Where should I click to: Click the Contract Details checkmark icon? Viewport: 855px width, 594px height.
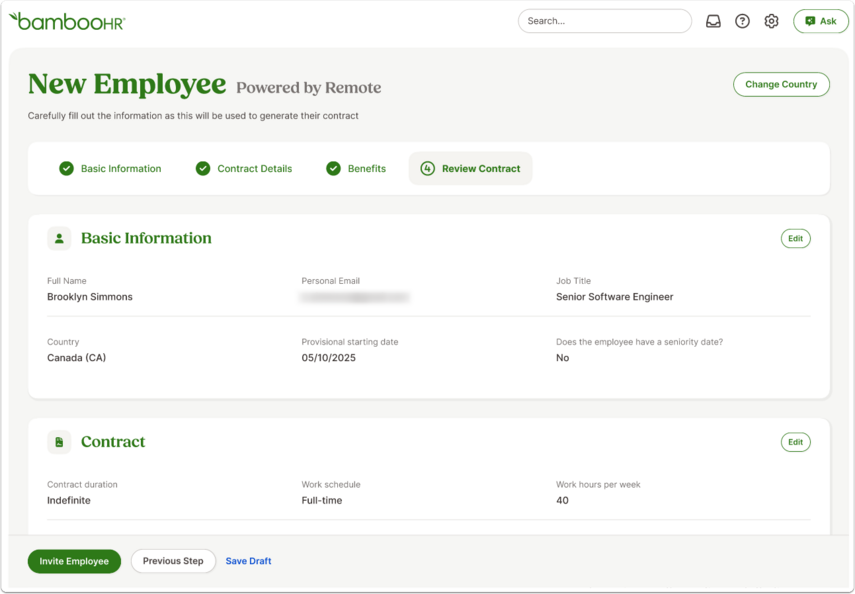tap(203, 169)
